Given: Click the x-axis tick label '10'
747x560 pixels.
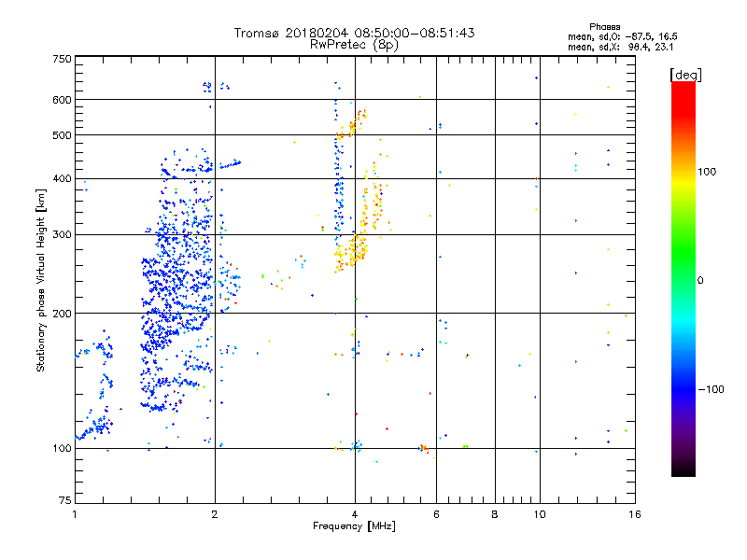Looking at the screenshot, I should point(540,514).
